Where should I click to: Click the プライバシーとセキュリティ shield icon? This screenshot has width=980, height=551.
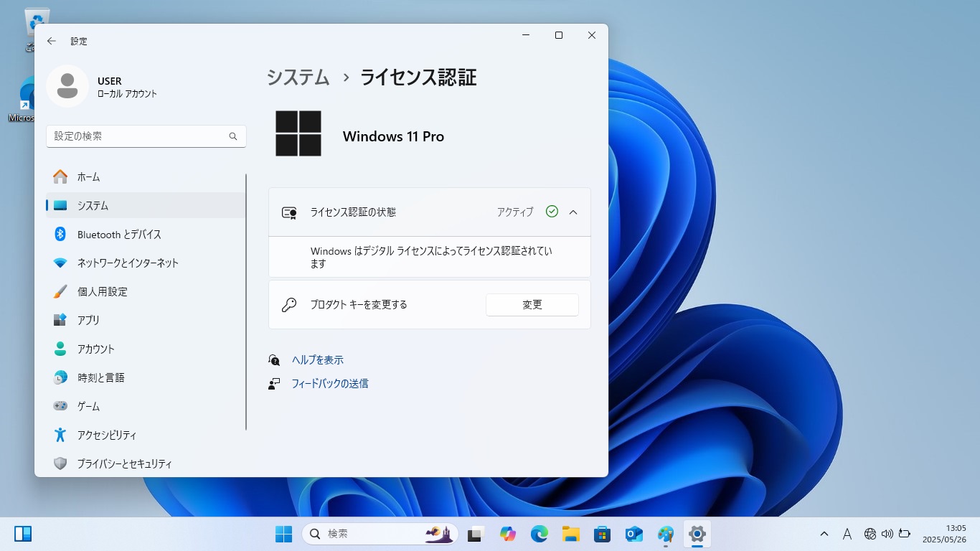[61, 463]
